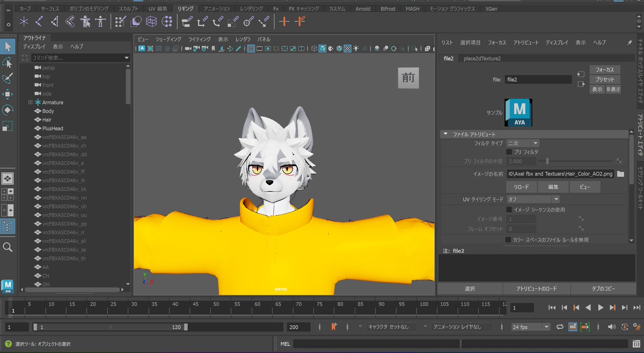This screenshot has height=353, width=644.
Task: Open the Quick Rig character shelf icon
Action: 85,22
